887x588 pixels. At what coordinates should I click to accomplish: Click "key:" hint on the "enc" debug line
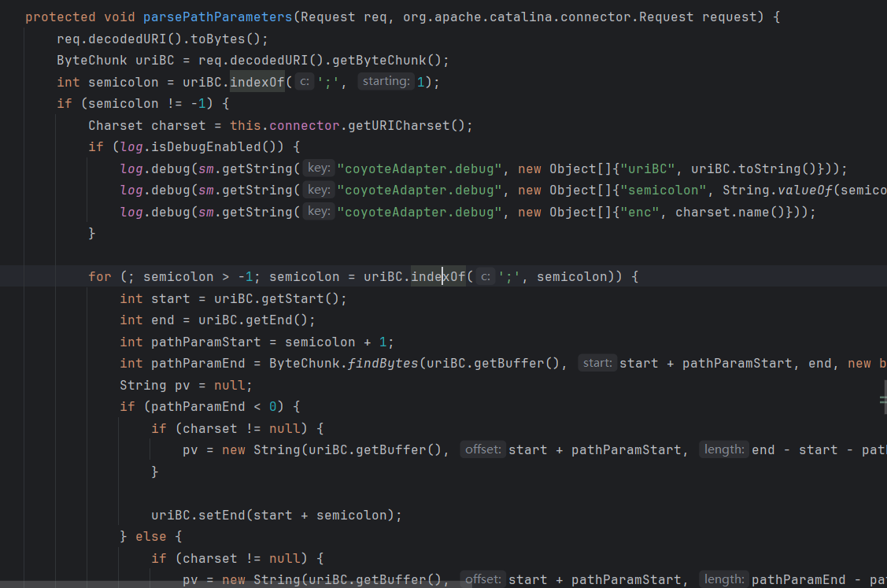(319, 212)
